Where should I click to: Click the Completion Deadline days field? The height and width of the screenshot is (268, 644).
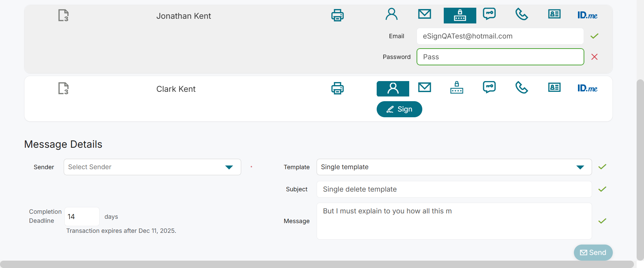[x=82, y=217]
